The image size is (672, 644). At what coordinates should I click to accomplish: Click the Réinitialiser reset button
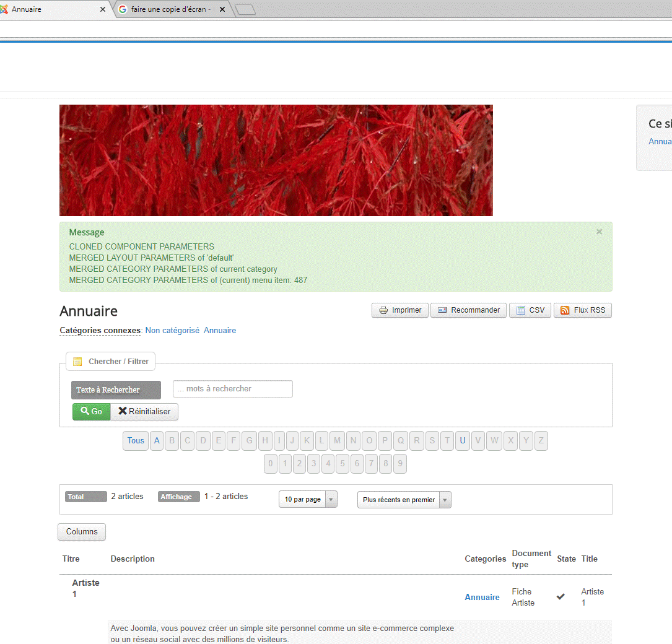144,411
